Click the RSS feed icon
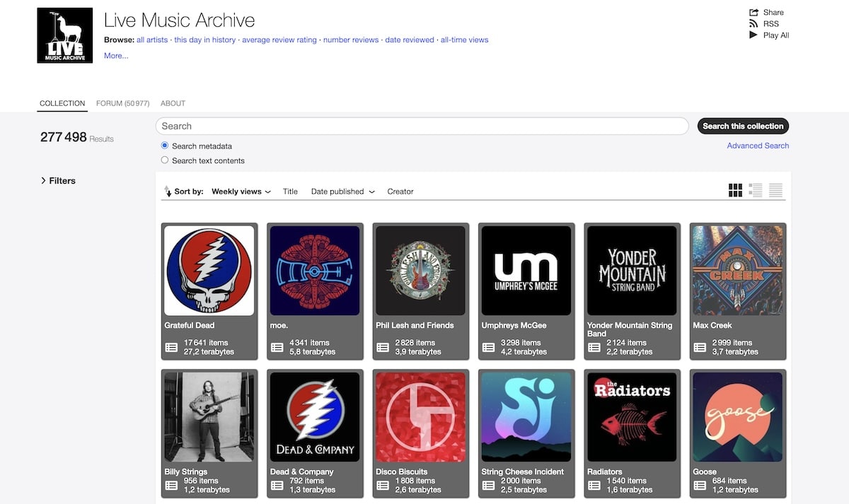Screen dimensions: 849x504 click(753, 23)
